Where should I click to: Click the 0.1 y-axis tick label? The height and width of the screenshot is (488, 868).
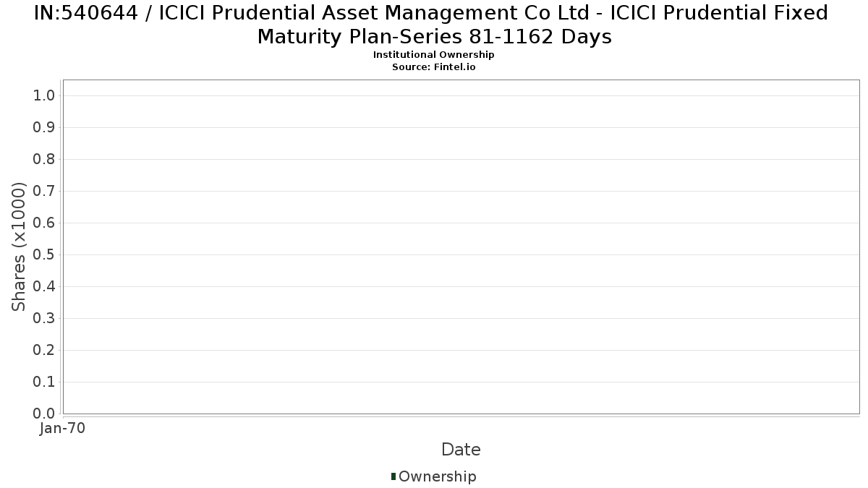(45, 382)
